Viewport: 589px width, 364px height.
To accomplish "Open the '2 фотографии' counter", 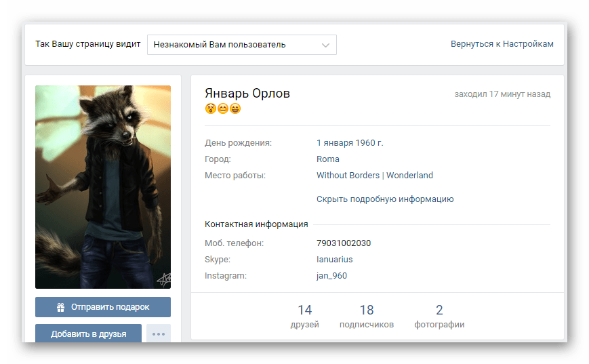I will click(439, 317).
